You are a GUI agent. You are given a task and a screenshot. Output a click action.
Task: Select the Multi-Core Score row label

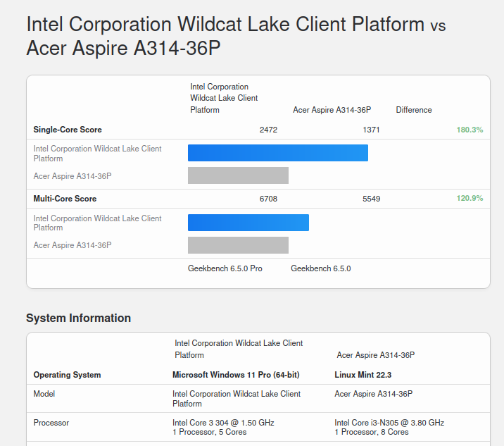(65, 199)
